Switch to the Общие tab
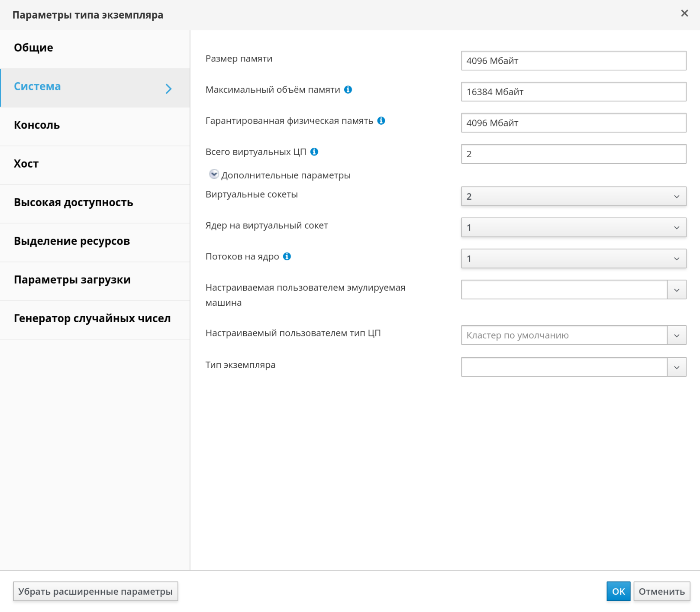Image resolution: width=700 pixels, height=612 pixels. 34,48
